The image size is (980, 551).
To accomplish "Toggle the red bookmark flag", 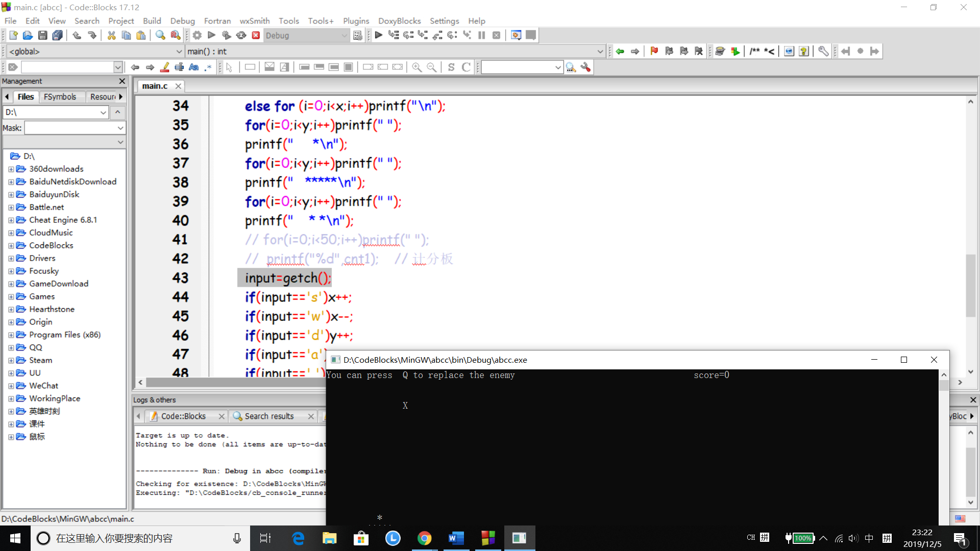I will pos(654,51).
